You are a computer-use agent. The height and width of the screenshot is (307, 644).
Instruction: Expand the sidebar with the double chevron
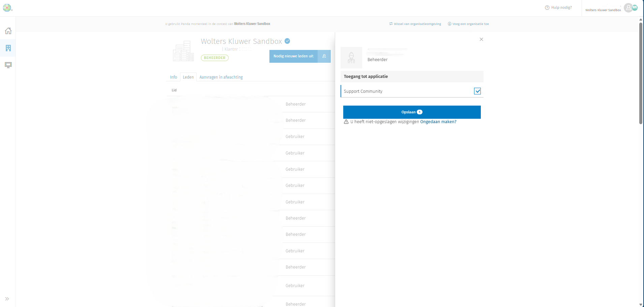(7, 299)
